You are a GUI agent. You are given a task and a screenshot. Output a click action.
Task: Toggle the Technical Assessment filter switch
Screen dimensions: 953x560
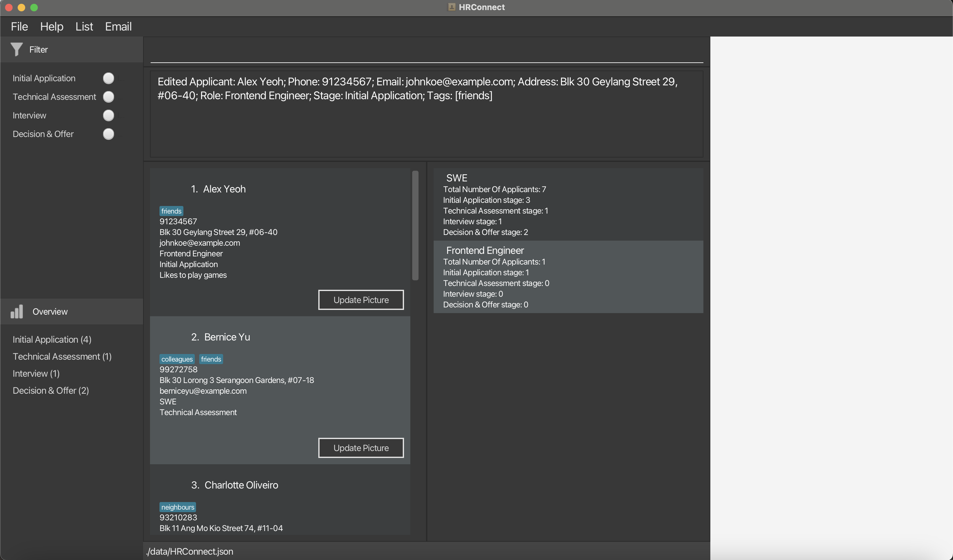click(x=108, y=97)
